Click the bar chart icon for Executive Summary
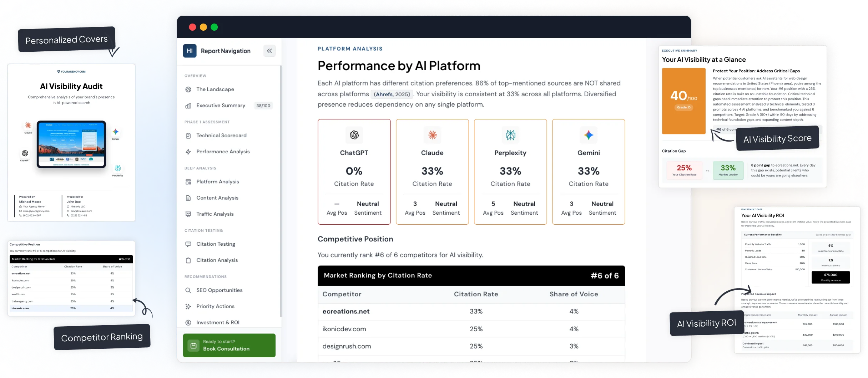 188,106
